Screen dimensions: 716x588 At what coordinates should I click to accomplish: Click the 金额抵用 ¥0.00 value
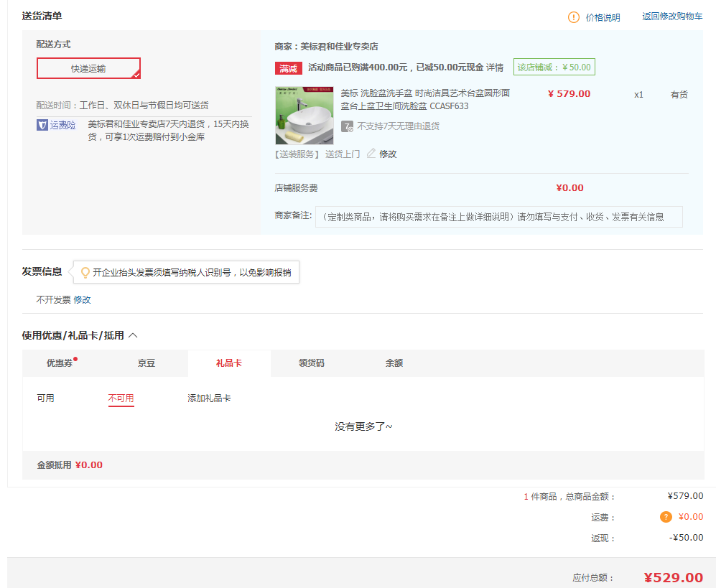point(89,465)
